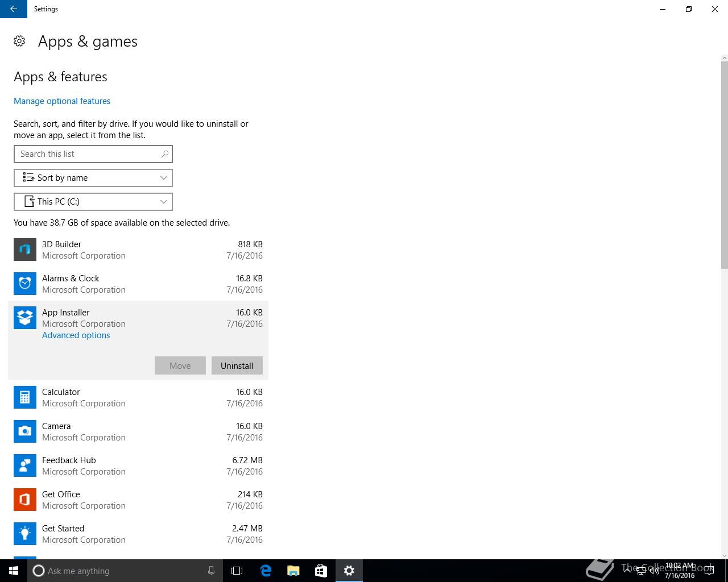728x582 pixels.
Task: Open the Store from the taskbar
Action: [x=321, y=571]
